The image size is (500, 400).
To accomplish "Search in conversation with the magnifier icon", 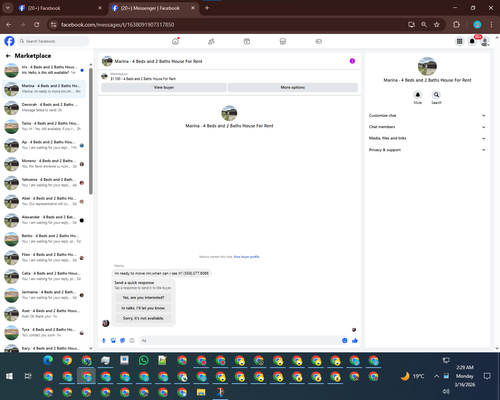I will pyautogui.click(x=436, y=95).
